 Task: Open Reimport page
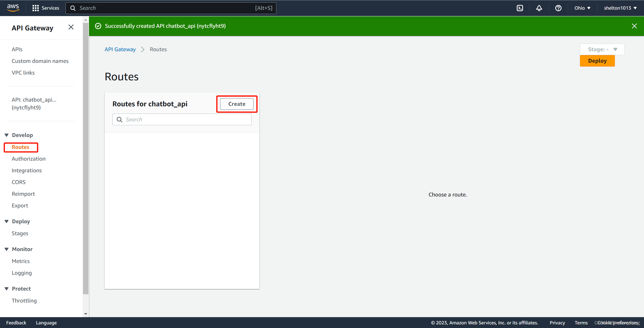click(23, 194)
